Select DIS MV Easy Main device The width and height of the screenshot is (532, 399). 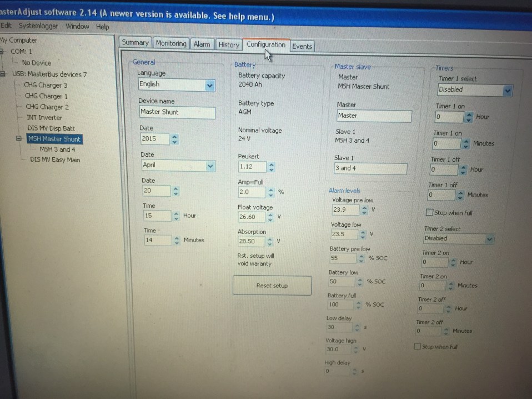(x=54, y=160)
